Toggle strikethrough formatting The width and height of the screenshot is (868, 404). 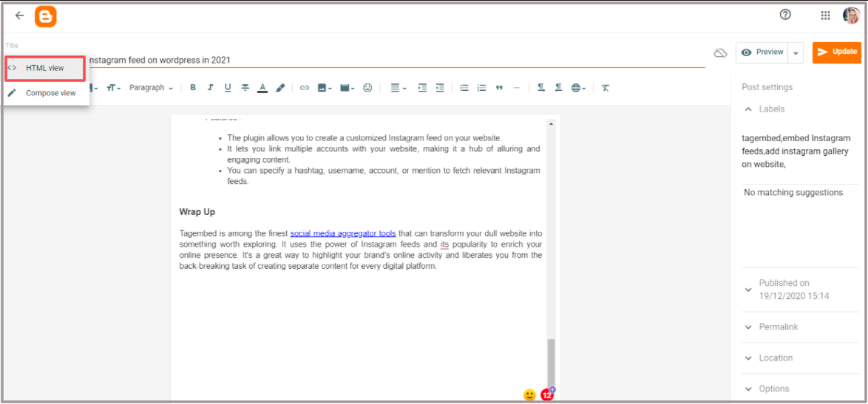pos(245,87)
